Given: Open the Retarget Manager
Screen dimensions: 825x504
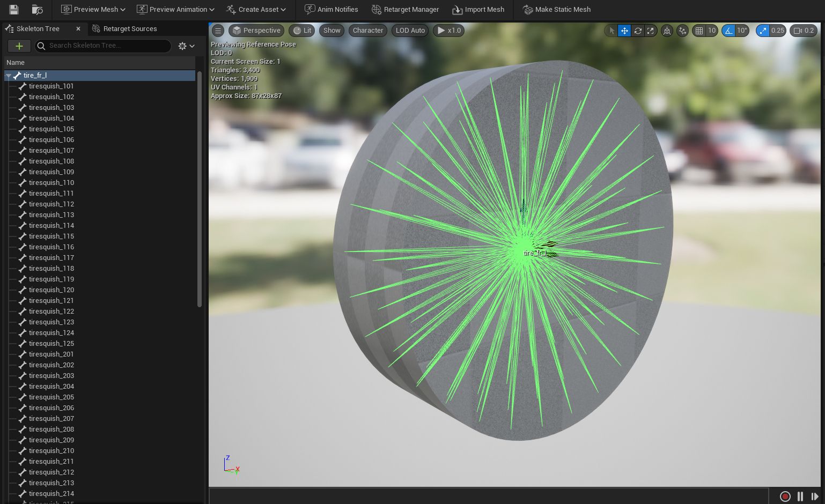Looking at the screenshot, I should click(405, 9).
